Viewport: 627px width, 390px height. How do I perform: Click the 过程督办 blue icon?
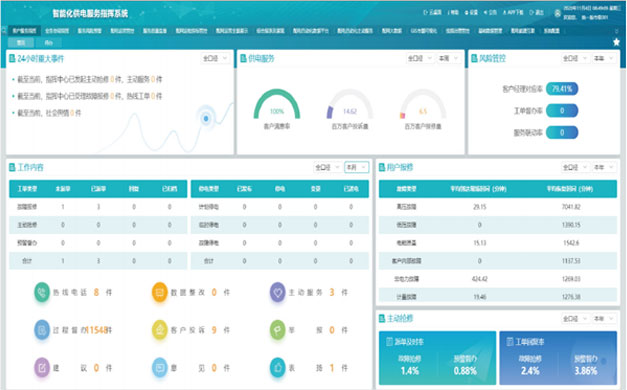click(x=42, y=330)
